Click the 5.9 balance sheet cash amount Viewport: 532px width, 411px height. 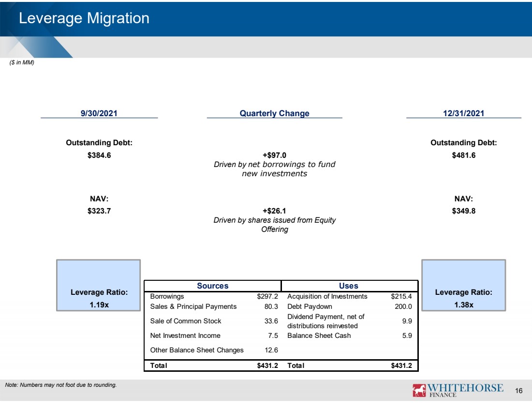[x=407, y=335]
